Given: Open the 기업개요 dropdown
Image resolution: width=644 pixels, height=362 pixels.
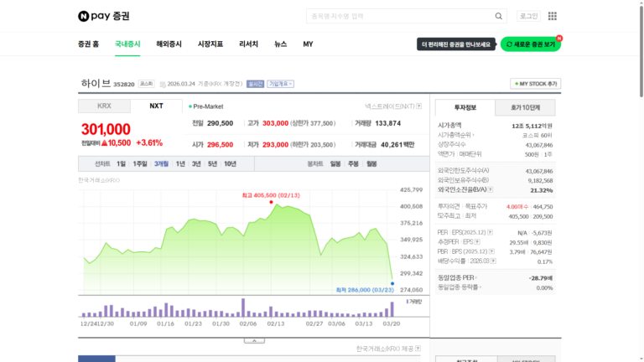Looking at the screenshot, I should click(281, 84).
